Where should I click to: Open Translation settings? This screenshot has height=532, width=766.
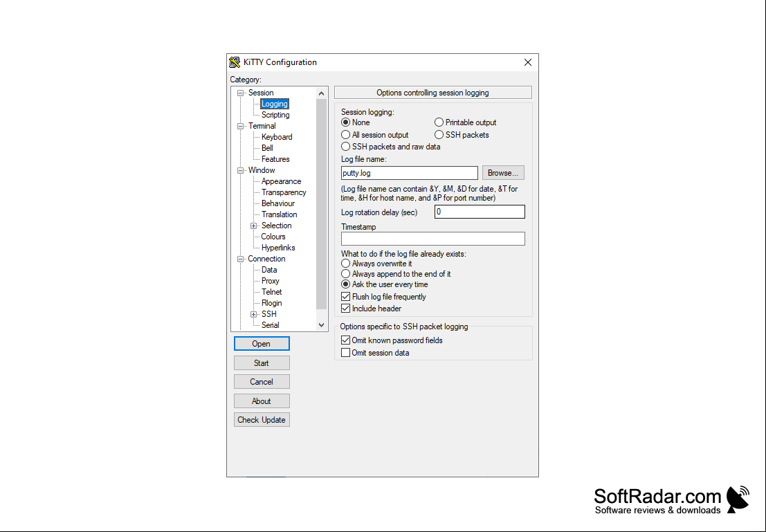pos(279,214)
